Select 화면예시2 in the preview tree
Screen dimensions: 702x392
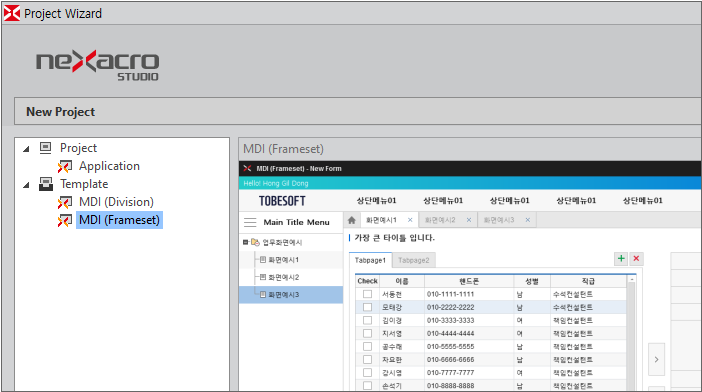tap(283, 277)
